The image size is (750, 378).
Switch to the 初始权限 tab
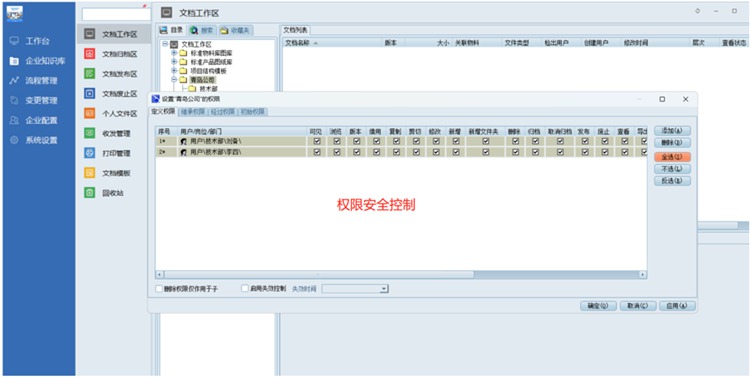(x=253, y=112)
